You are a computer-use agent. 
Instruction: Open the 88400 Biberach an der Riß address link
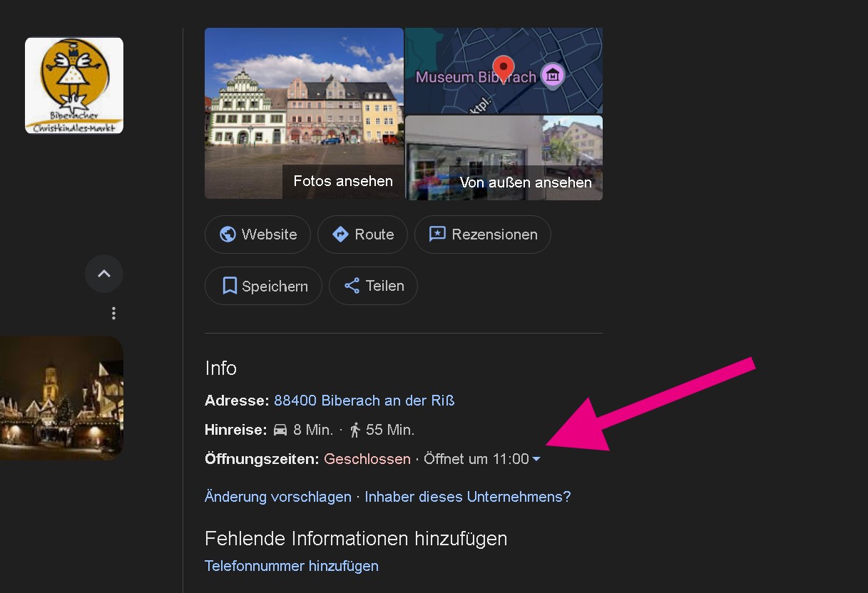(364, 401)
